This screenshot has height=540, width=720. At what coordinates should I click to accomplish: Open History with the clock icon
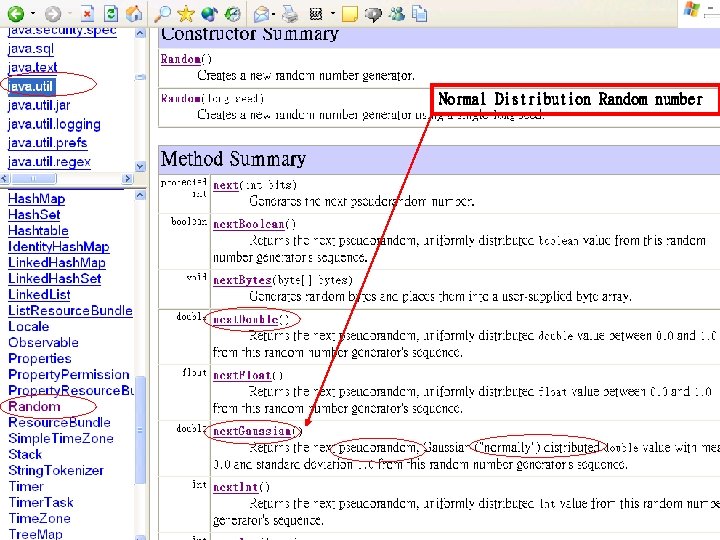click(233, 14)
